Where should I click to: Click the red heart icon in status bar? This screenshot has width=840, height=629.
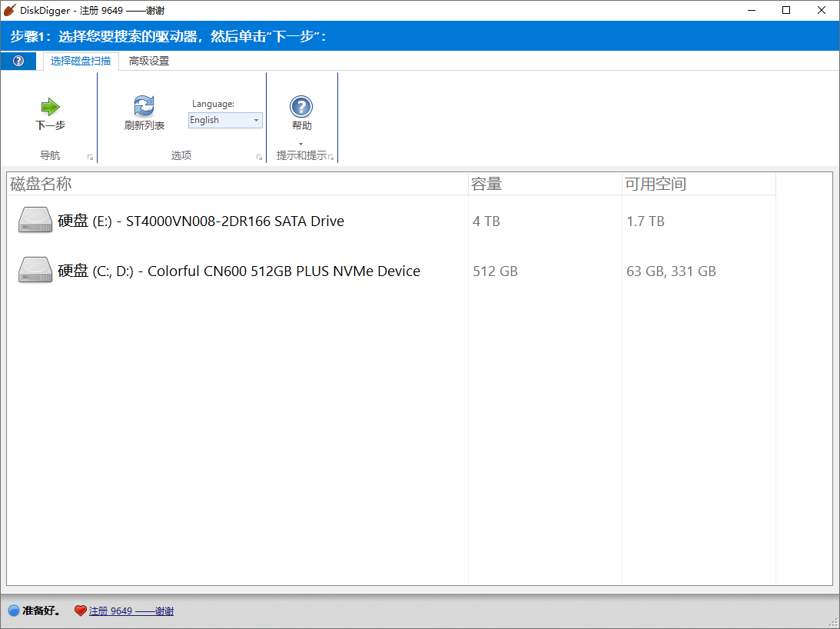(x=81, y=611)
